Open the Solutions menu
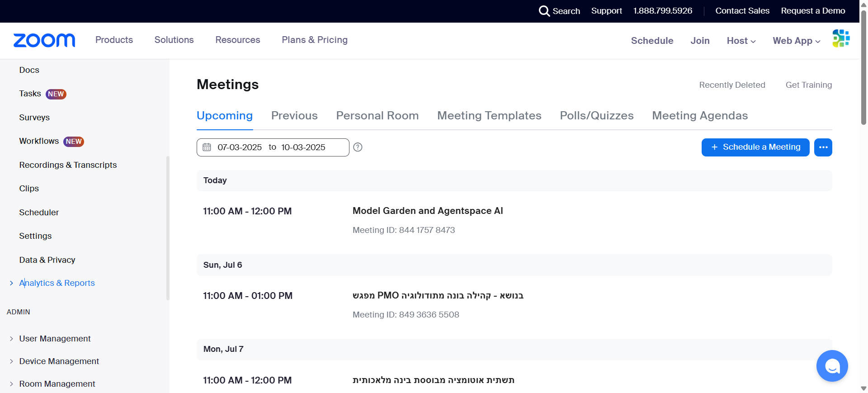 point(174,40)
